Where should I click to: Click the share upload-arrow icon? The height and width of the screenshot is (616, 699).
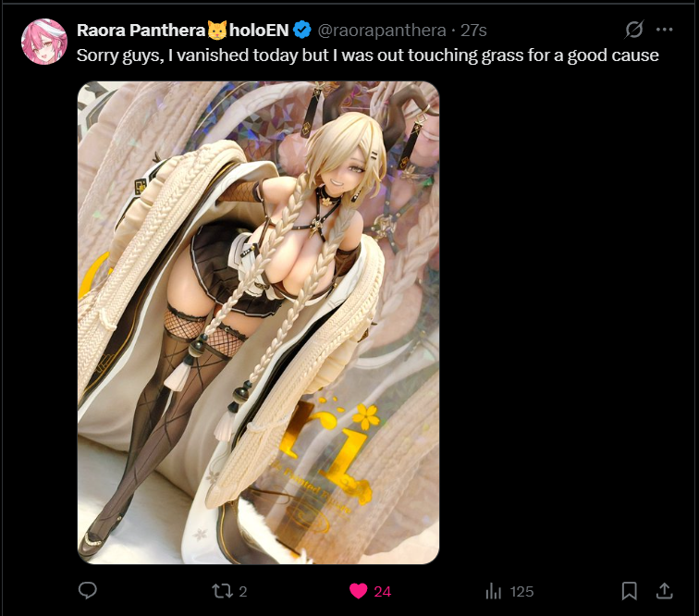[x=664, y=591]
